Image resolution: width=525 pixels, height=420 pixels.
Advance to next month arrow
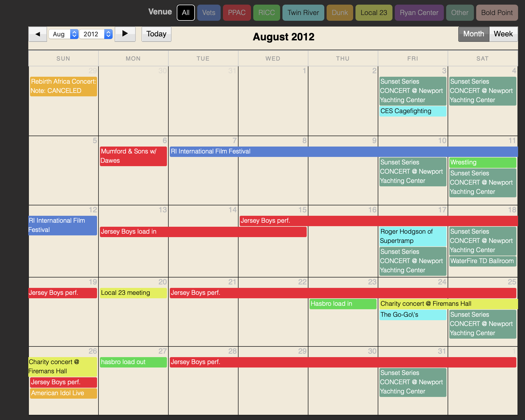[x=125, y=34]
